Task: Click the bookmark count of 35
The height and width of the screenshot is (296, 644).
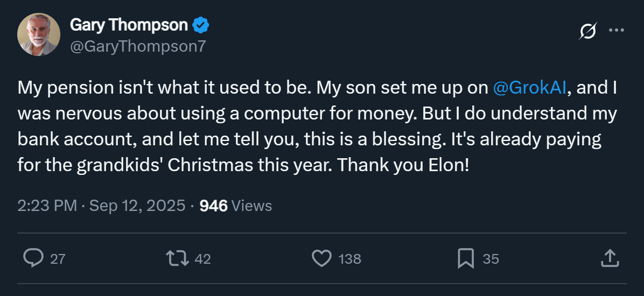Action: pyautogui.click(x=491, y=259)
